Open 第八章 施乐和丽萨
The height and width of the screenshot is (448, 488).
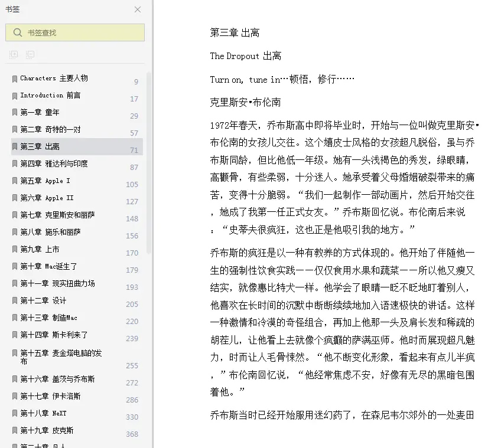(50, 232)
